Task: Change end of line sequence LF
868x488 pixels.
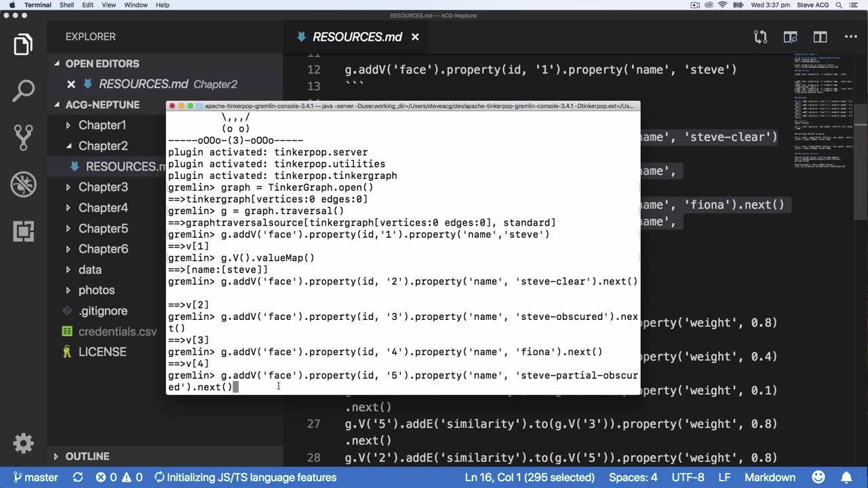Action: pos(725,477)
